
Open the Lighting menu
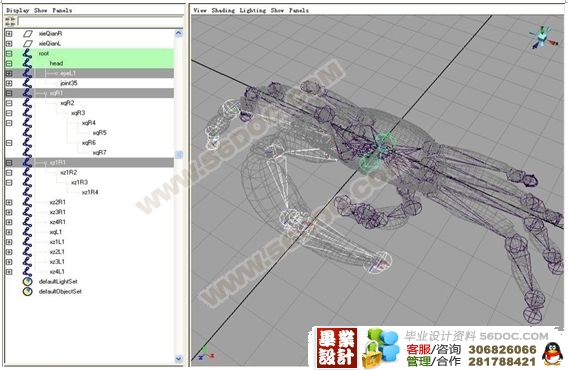tap(253, 10)
